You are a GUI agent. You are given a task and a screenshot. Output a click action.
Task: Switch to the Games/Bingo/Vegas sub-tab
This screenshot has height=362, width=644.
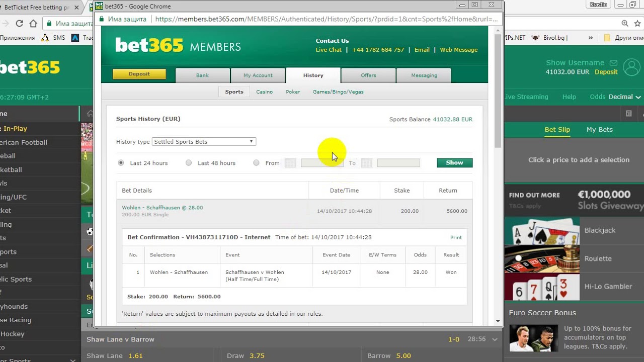(338, 92)
